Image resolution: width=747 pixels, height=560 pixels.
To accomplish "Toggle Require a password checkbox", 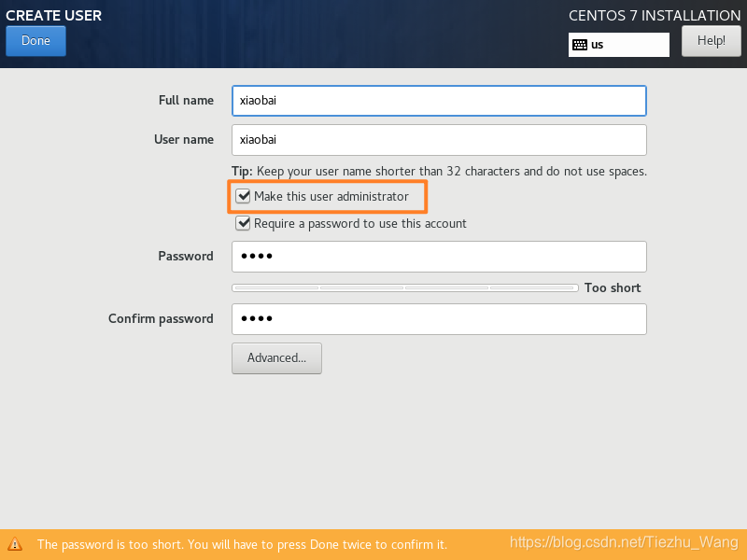I will (x=243, y=223).
